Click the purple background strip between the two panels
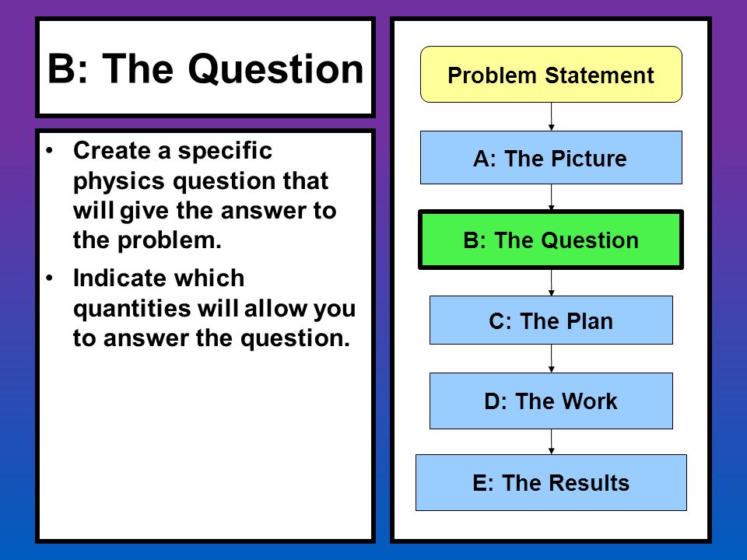 [383, 280]
